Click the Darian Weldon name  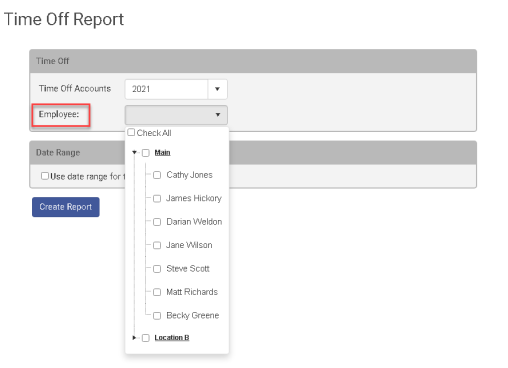194,222
